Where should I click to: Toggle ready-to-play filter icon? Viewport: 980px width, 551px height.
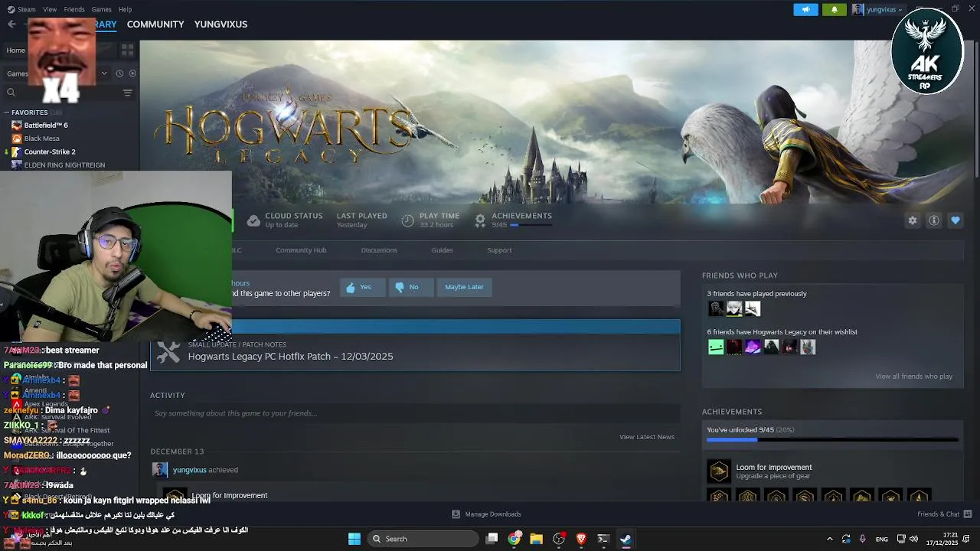click(x=132, y=73)
